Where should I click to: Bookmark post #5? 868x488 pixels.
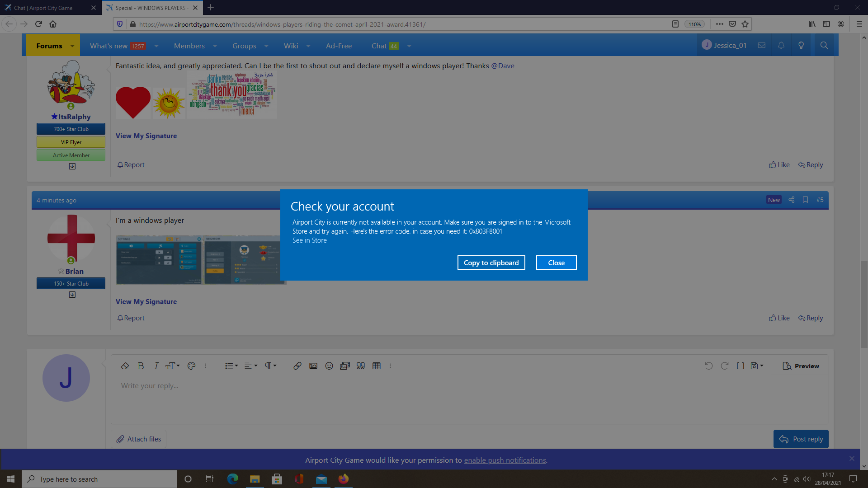pos(805,200)
